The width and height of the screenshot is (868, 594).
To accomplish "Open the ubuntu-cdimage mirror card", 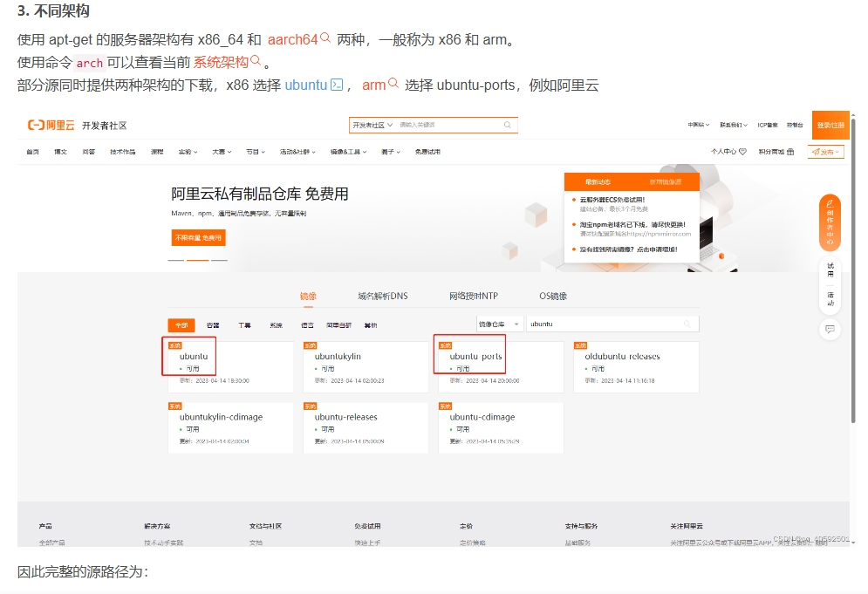I will (501, 428).
